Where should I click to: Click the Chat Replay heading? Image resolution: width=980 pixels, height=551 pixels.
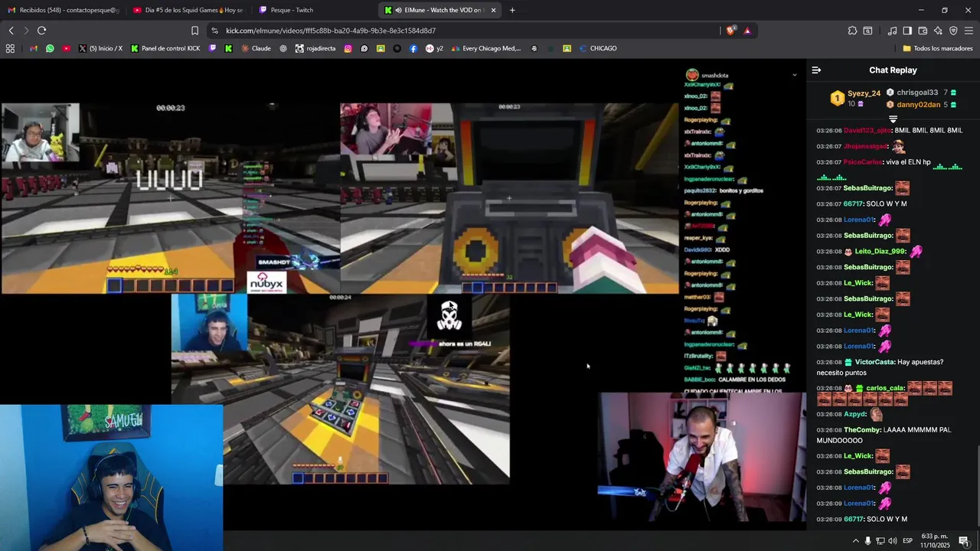893,70
